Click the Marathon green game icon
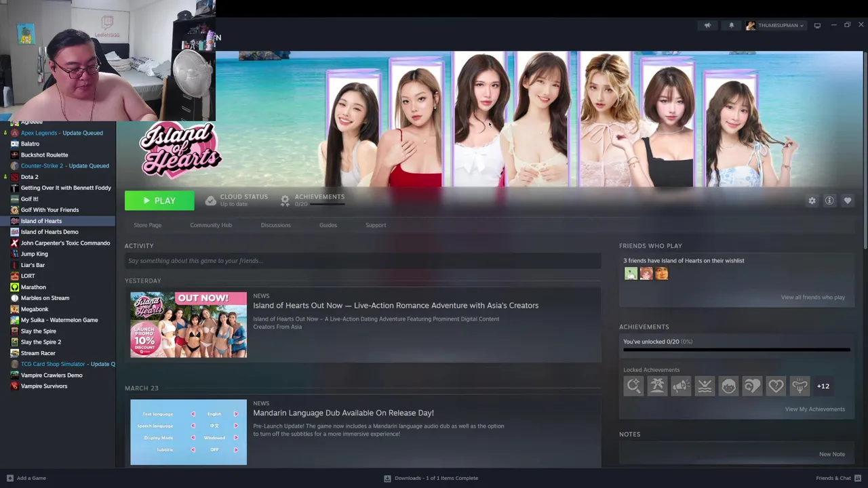This screenshot has width=868, height=488. (x=14, y=287)
